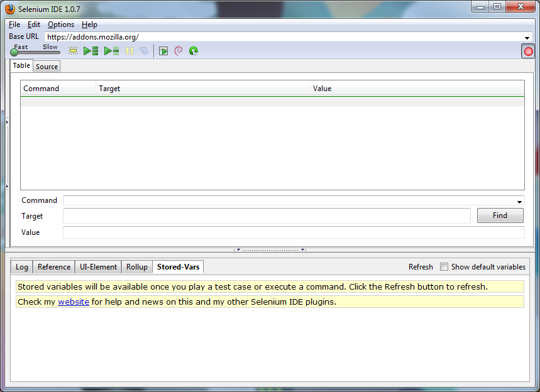The image size is (540, 392).
Task: Click the Value input field
Action: (x=294, y=232)
